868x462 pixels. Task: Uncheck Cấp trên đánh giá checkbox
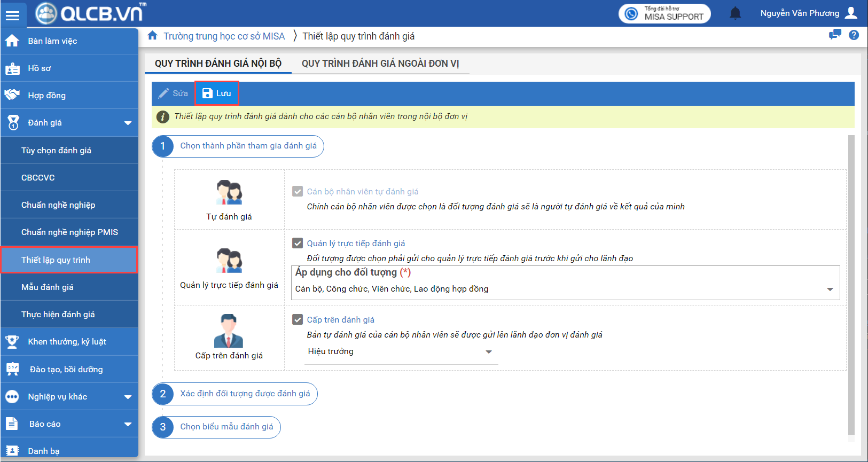[298, 319]
